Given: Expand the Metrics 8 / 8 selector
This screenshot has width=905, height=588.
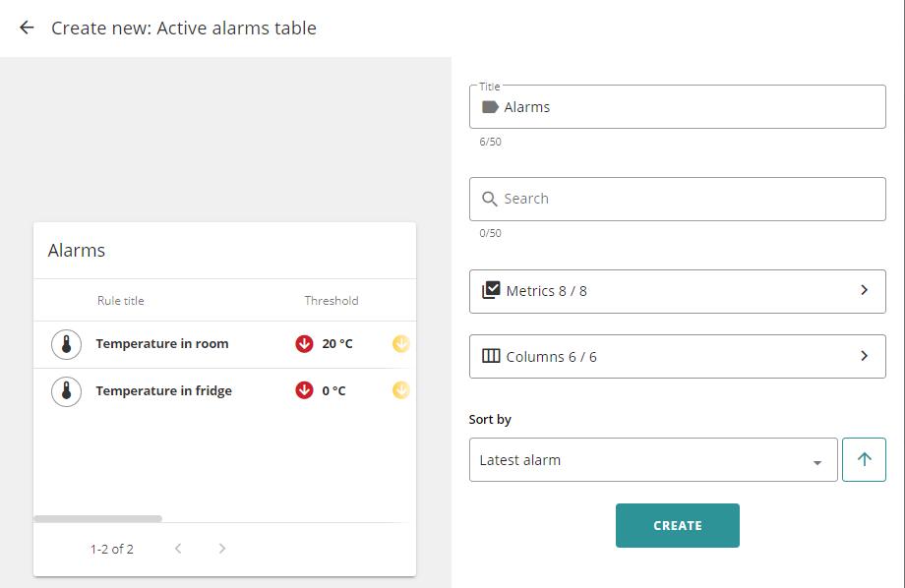Looking at the screenshot, I should (678, 291).
